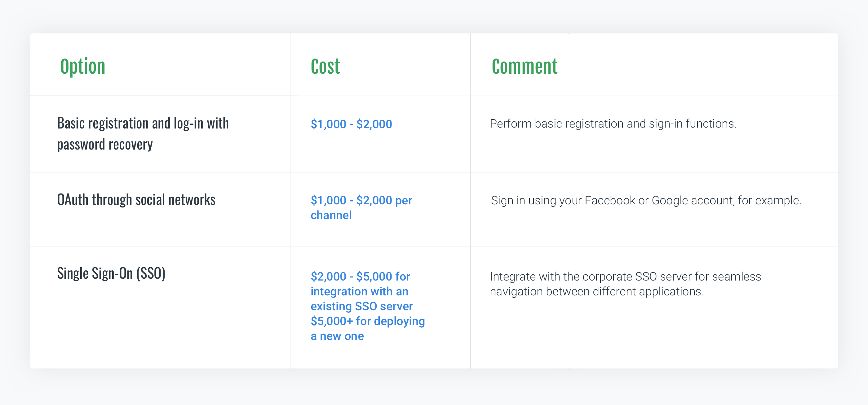This screenshot has height=405, width=868.
Task: Click the "a new one" cost line
Action: [337, 336]
